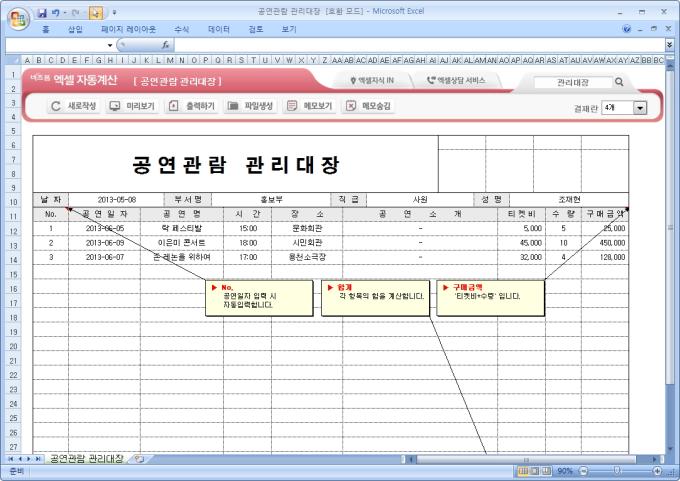
Task: Click the Select All corner cell
Action: 13,60
